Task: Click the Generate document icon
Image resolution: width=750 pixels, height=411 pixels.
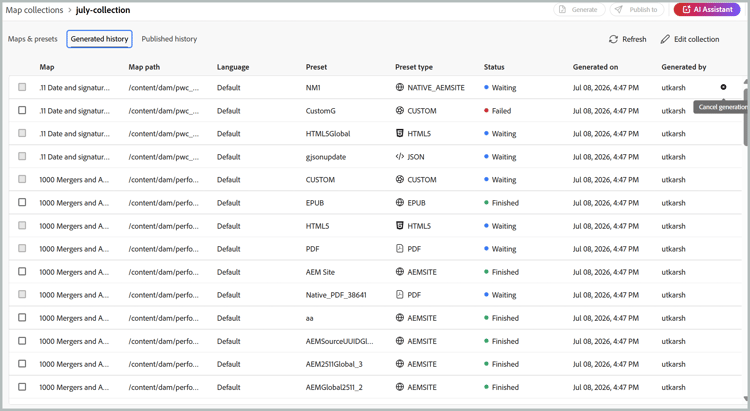Action: coord(562,10)
